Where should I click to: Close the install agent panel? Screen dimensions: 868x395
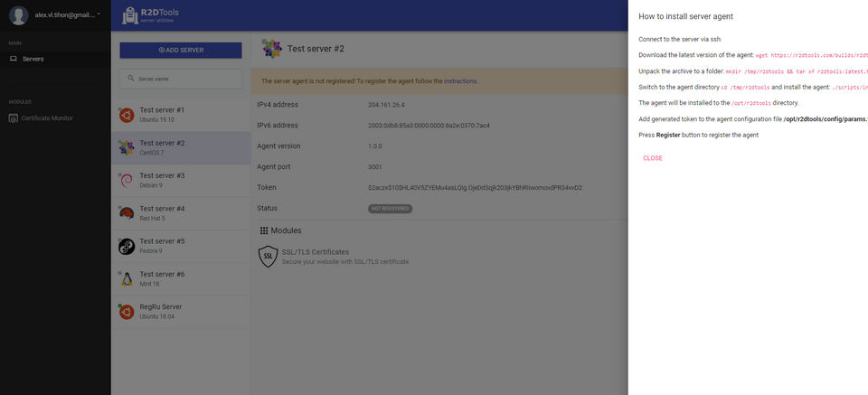click(x=652, y=158)
